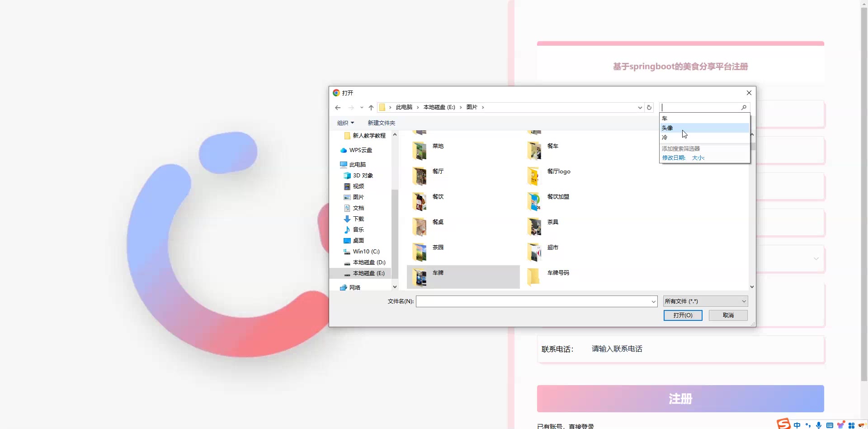Select the 车牌号码 folder icon
868x429 pixels.
[534, 277]
